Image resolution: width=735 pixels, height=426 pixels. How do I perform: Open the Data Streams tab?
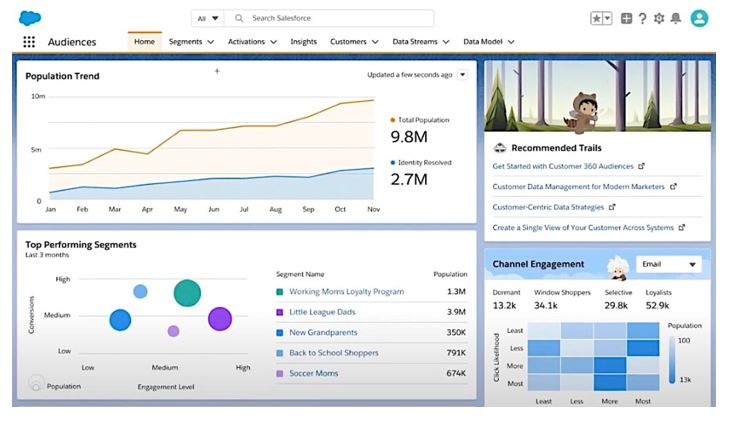(x=414, y=42)
